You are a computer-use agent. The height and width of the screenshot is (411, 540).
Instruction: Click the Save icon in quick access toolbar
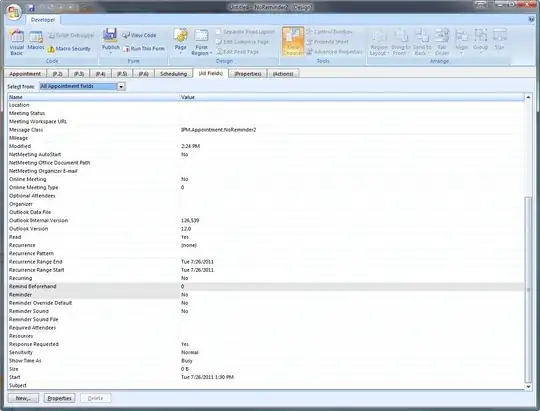pos(31,7)
